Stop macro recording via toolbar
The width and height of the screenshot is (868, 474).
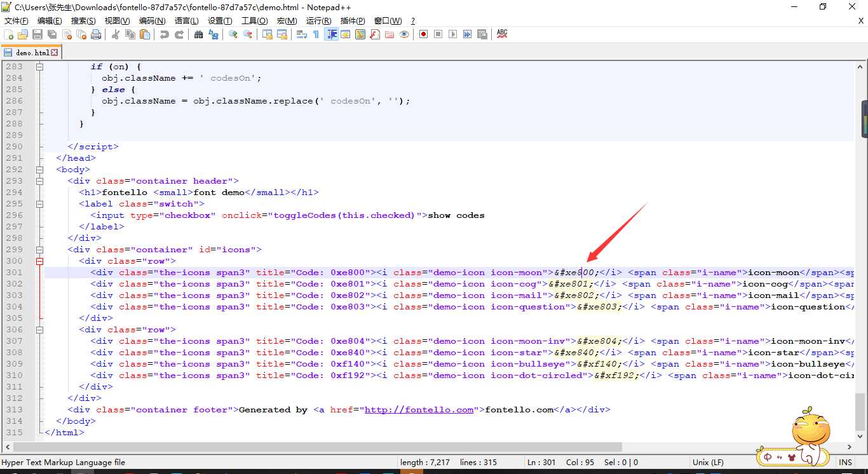click(438, 34)
